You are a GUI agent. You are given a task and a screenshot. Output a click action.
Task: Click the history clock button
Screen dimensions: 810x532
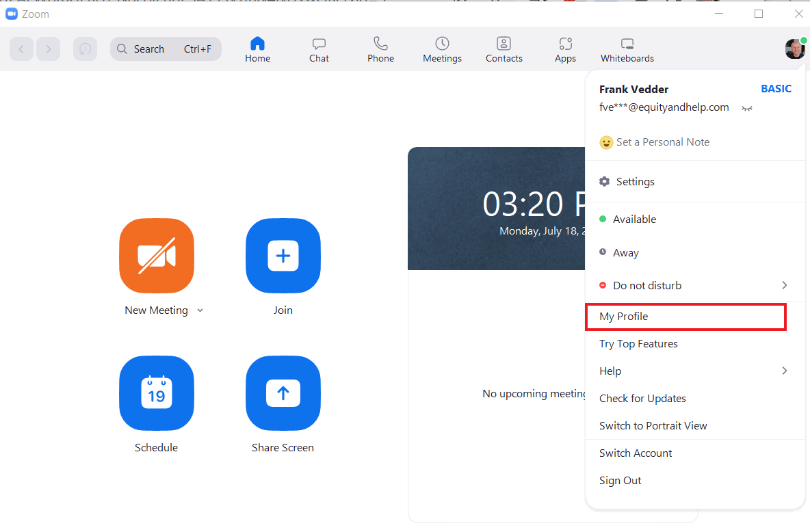tap(86, 49)
